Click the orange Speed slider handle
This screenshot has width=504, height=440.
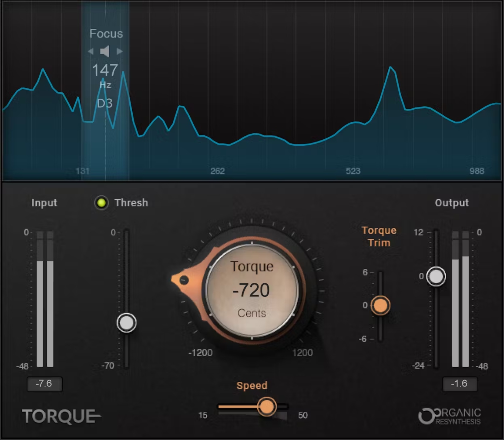click(266, 407)
